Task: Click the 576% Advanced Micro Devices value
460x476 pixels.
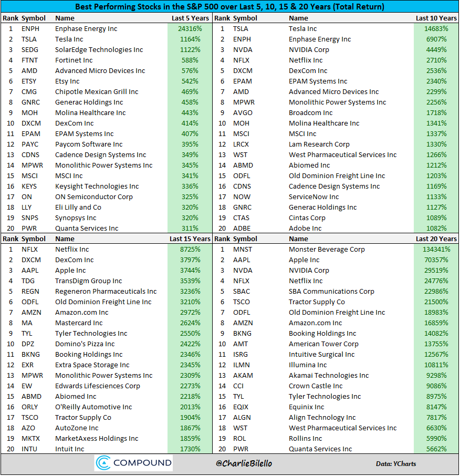Action: pyautogui.click(x=190, y=71)
